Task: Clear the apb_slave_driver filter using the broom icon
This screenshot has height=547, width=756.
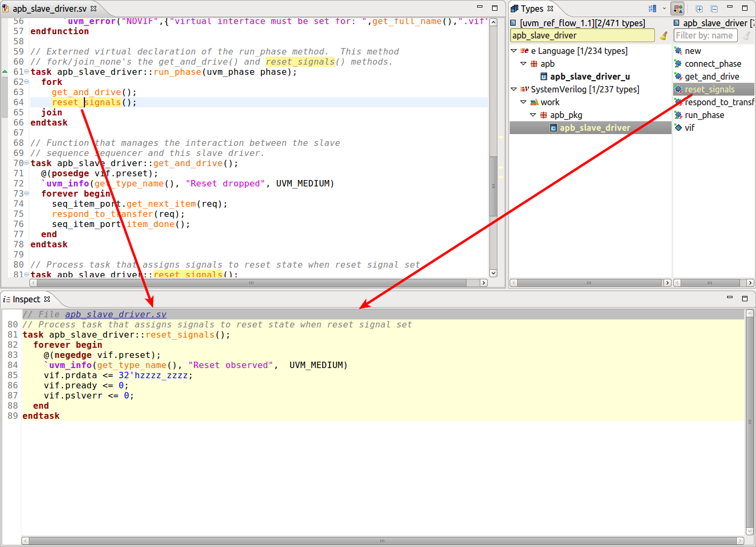Action: click(664, 35)
